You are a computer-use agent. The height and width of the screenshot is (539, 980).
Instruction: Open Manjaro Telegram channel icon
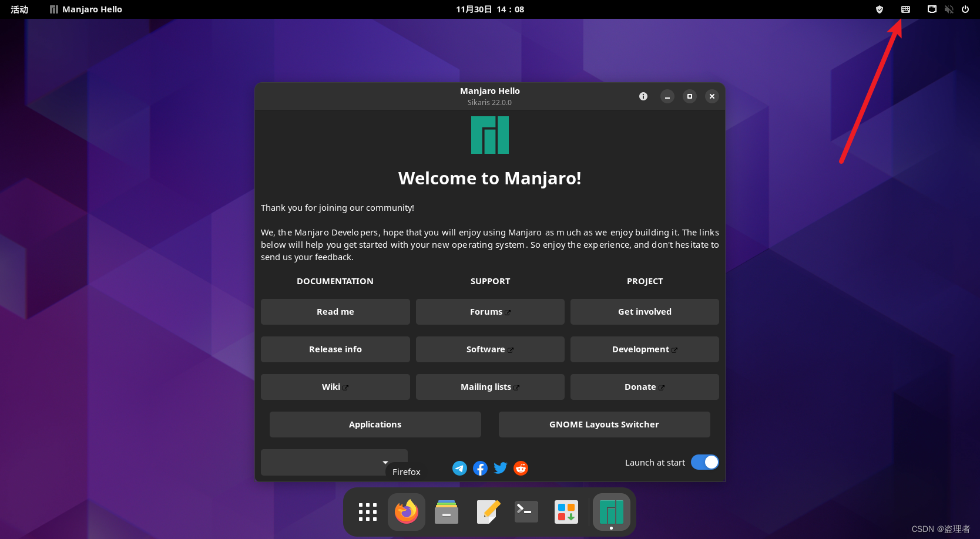[459, 468]
